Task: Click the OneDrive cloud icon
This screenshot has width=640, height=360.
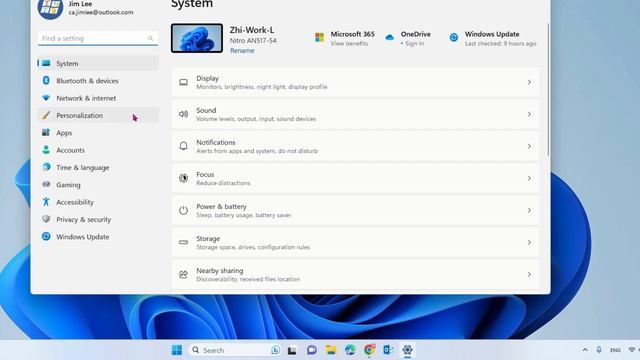Action: pos(389,38)
